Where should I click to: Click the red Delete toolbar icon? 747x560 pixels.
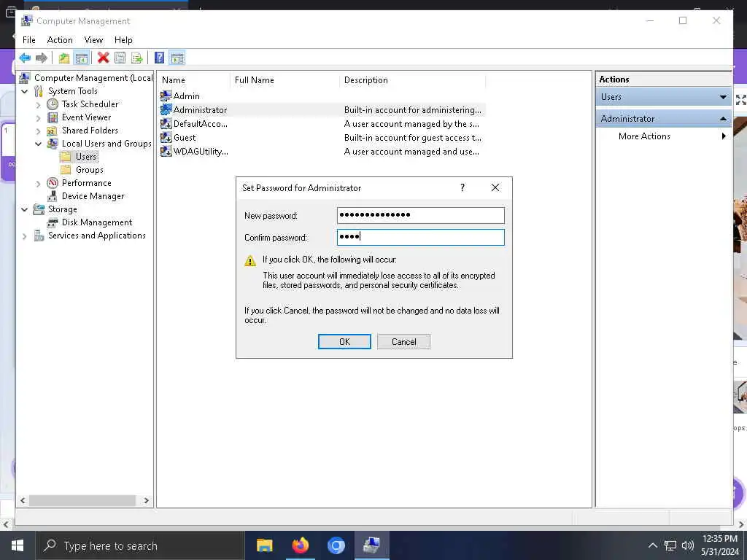104,58
